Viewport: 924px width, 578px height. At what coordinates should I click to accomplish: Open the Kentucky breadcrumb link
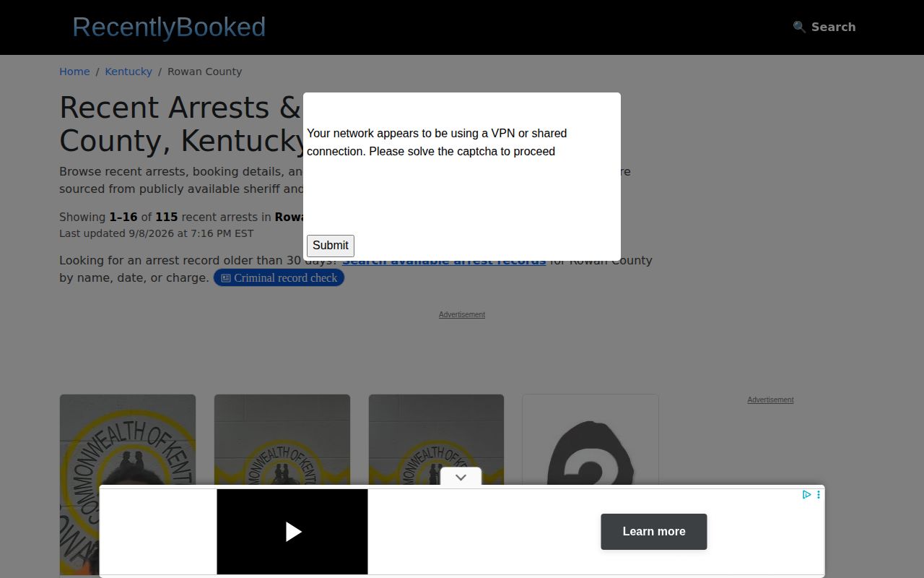[128, 72]
